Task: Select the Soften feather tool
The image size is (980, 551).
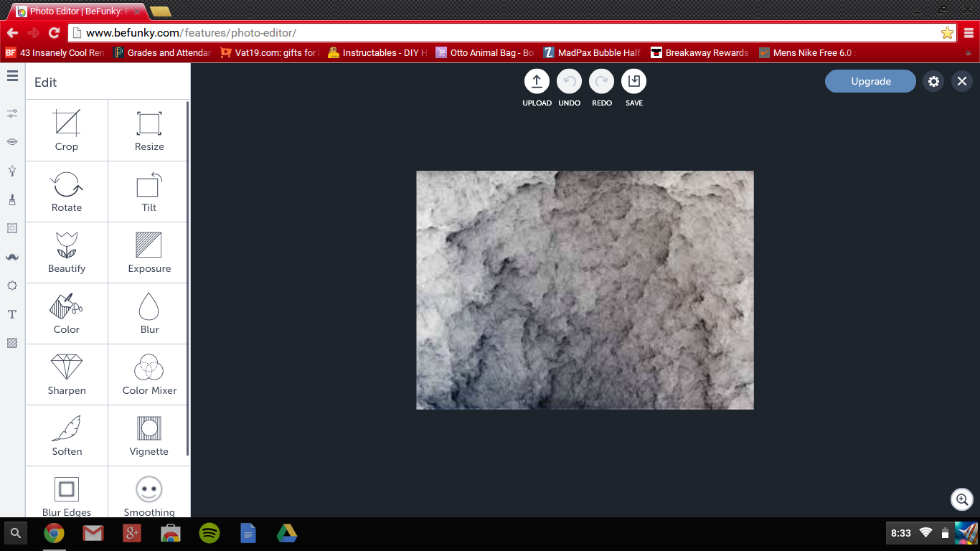Action: 67,435
